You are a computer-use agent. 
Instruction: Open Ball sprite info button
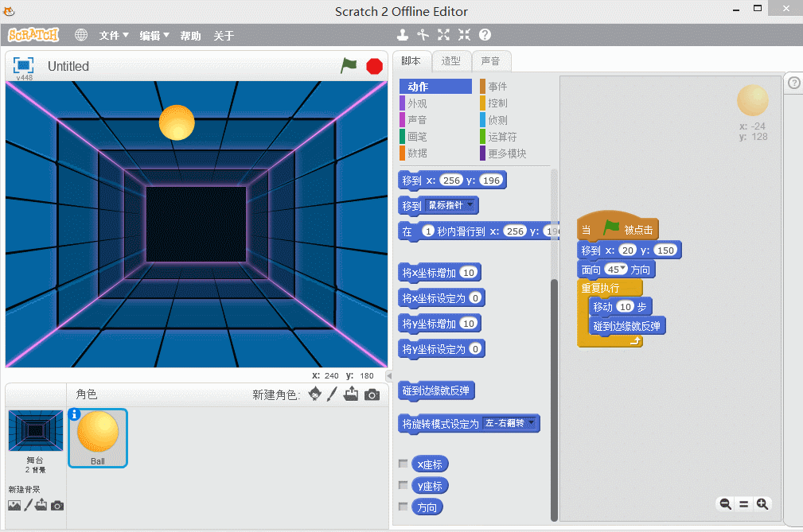pos(74,414)
